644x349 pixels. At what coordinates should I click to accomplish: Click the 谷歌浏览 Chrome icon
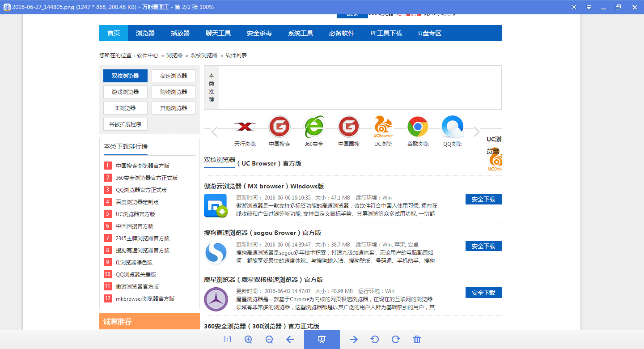coord(418,127)
